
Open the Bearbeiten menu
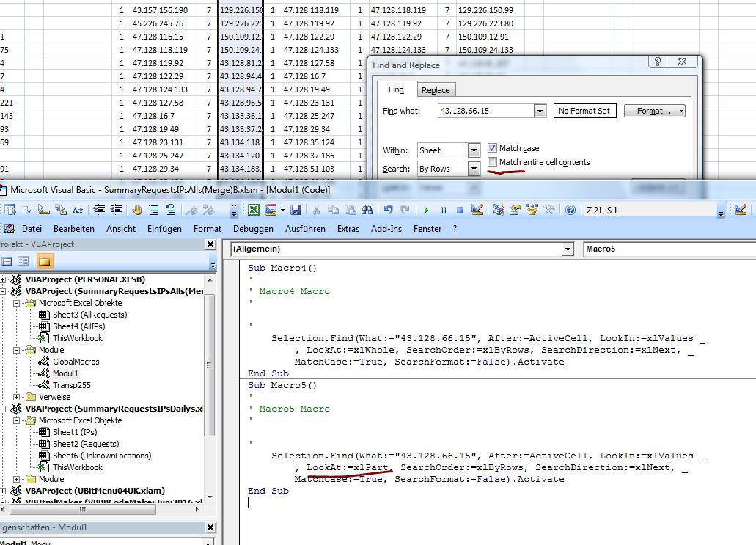(x=74, y=229)
